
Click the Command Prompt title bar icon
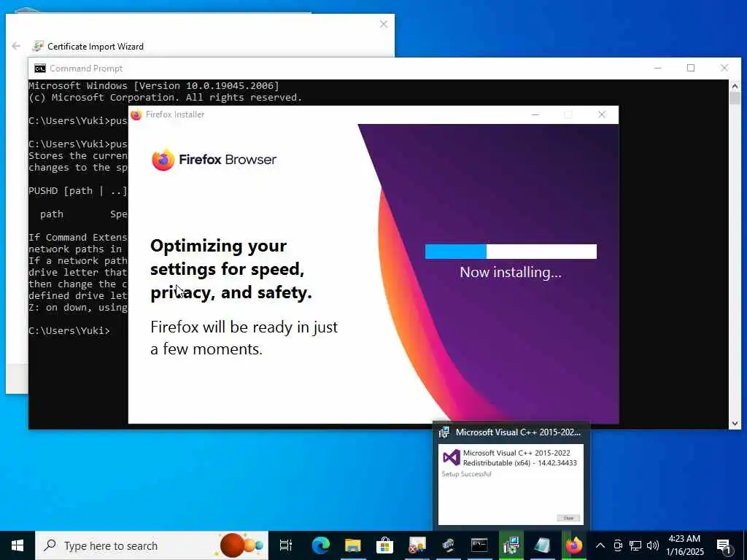coord(40,69)
